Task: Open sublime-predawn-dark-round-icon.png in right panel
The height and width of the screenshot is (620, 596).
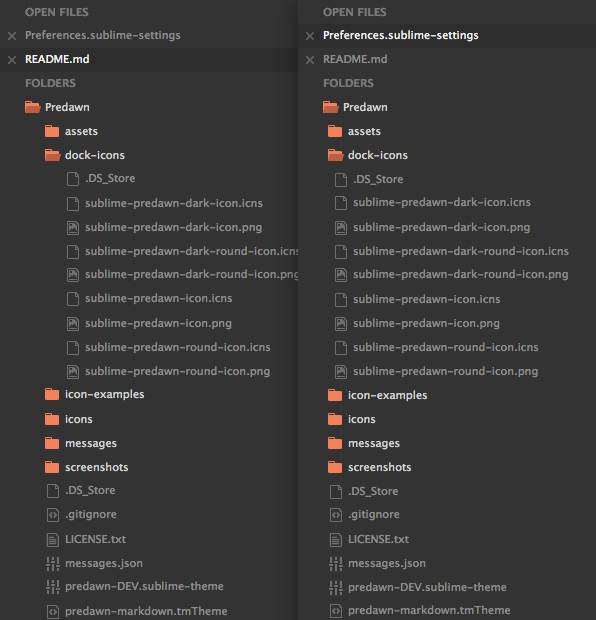Action: coord(461,275)
